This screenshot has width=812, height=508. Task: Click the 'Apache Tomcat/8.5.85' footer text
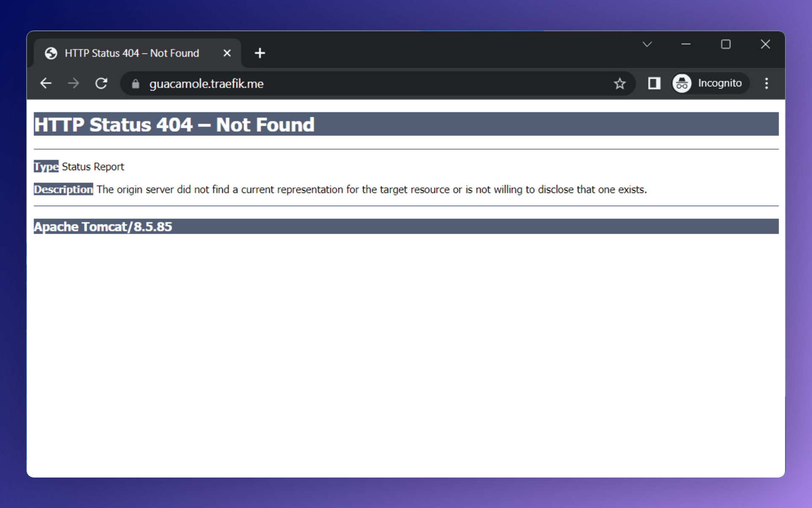(103, 226)
